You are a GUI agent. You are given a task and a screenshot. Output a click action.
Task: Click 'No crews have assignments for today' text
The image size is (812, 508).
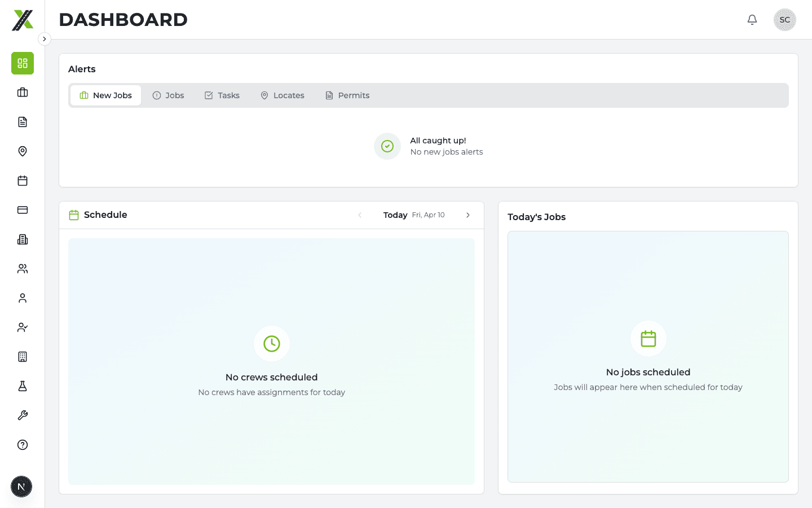pyautogui.click(x=272, y=392)
